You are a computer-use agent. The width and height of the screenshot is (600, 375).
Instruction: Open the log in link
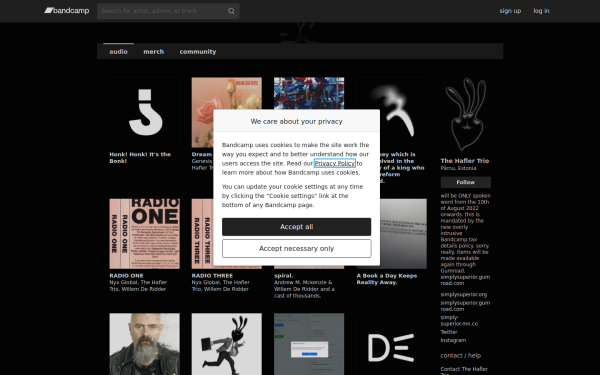(x=541, y=11)
